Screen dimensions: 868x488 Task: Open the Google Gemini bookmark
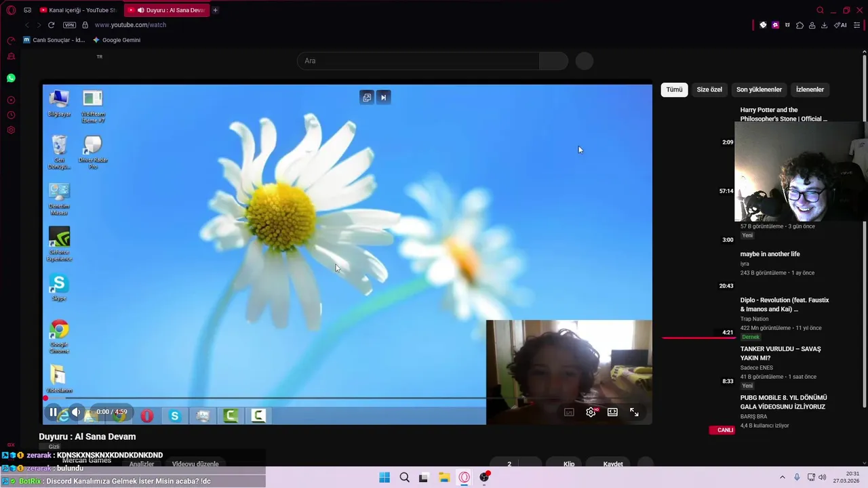click(x=117, y=40)
